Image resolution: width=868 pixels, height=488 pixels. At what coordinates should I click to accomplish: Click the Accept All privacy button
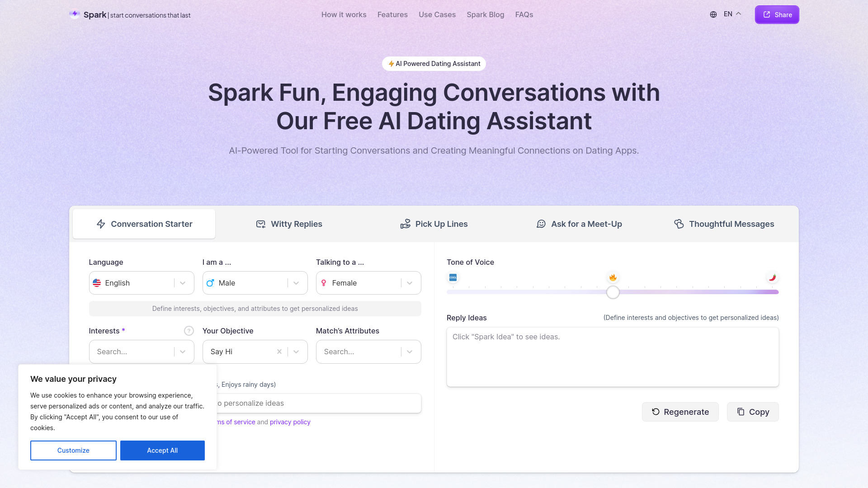point(162,450)
